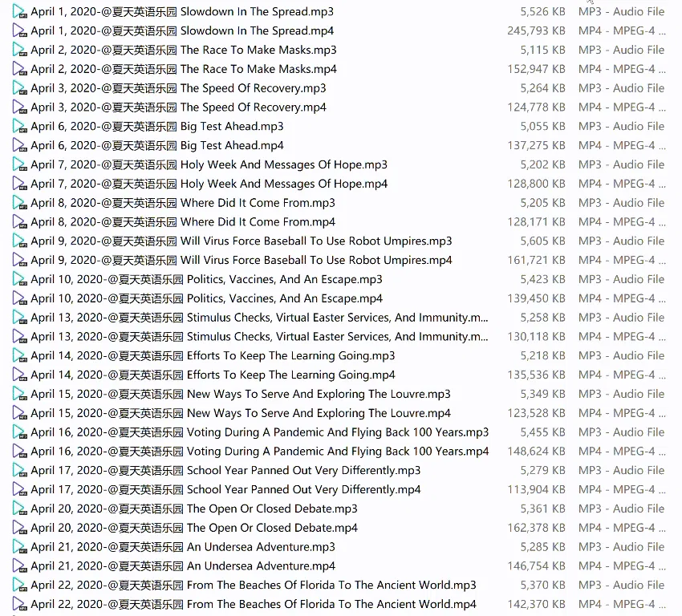This screenshot has height=616, width=682.
Task: Click the icon of Where Did It Come From.mp4
Action: pos(19,221)
